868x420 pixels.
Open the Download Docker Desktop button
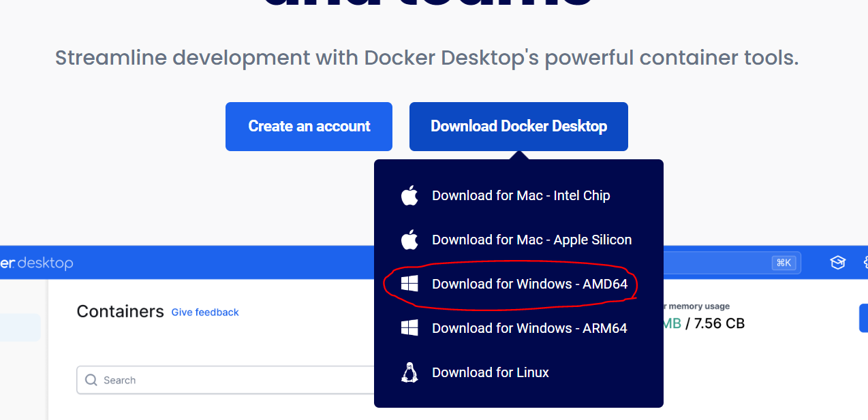click(518, 127)
